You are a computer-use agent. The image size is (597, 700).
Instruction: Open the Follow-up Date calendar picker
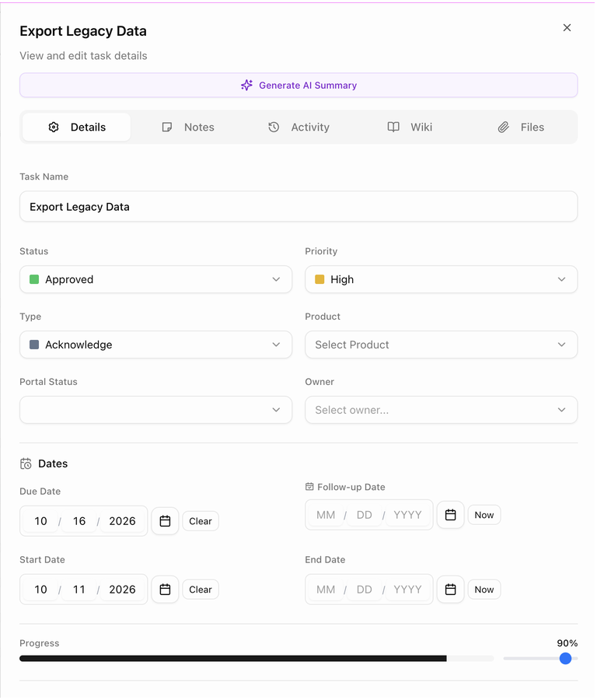point(451,515)
